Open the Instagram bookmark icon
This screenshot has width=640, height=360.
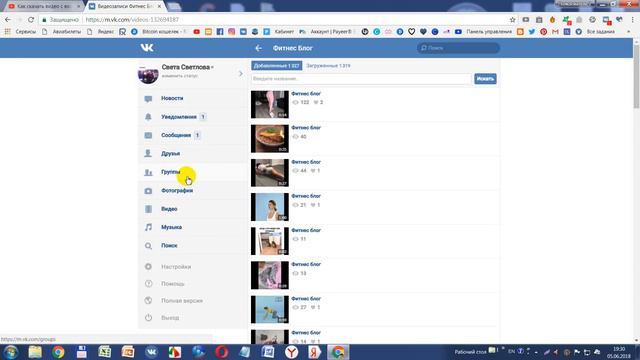231,31
